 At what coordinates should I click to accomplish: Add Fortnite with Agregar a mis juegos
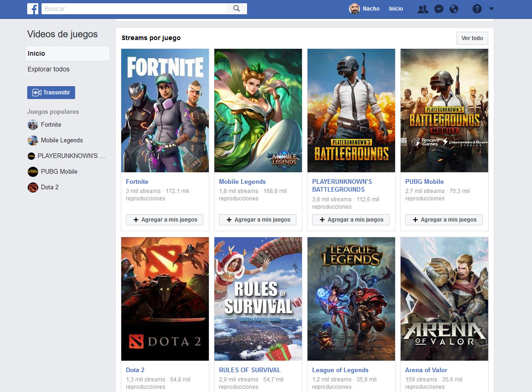pyautogui.click(x=165, y=220)
